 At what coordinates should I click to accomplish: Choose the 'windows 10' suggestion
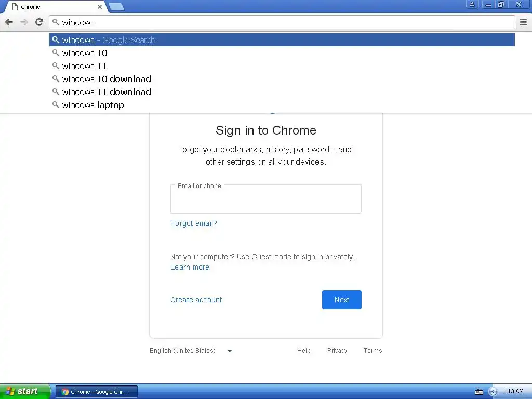282,53
